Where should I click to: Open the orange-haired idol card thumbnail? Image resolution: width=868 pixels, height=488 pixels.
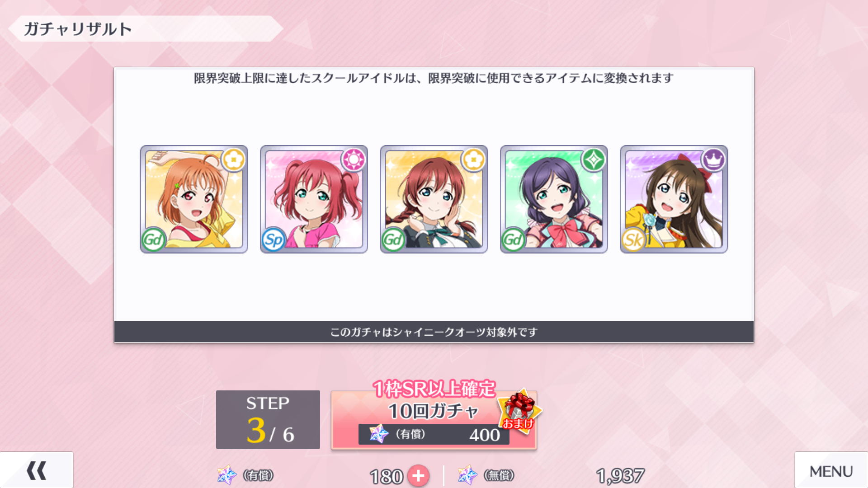(x=194, y=199)
